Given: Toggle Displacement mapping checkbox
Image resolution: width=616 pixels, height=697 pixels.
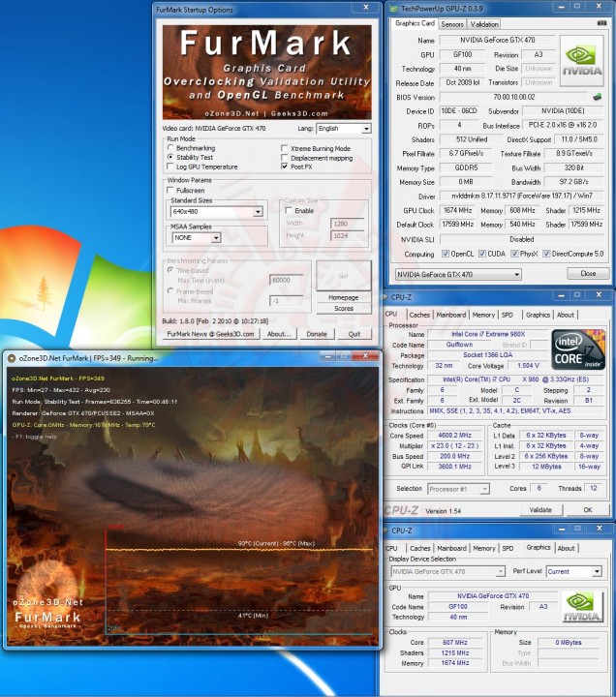Looking at the screenshot, I should pyautogui.click(x=284, y=158).
